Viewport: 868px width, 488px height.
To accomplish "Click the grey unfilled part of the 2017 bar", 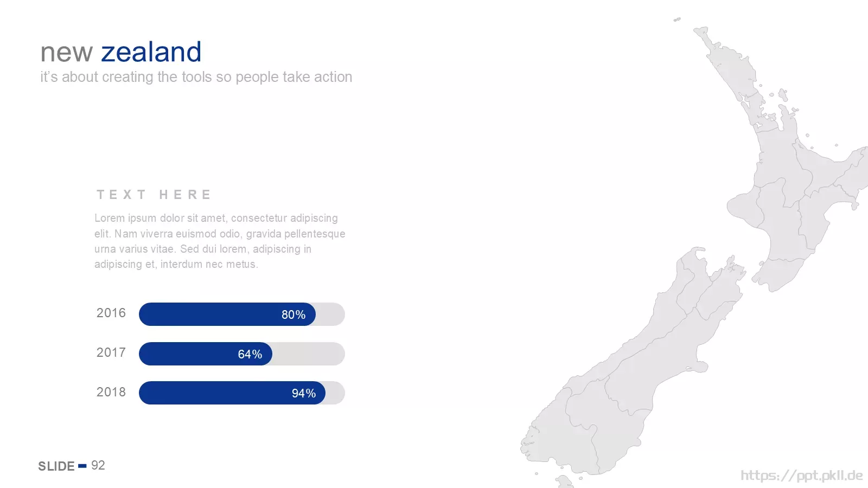I will click(x=309, y=354).
